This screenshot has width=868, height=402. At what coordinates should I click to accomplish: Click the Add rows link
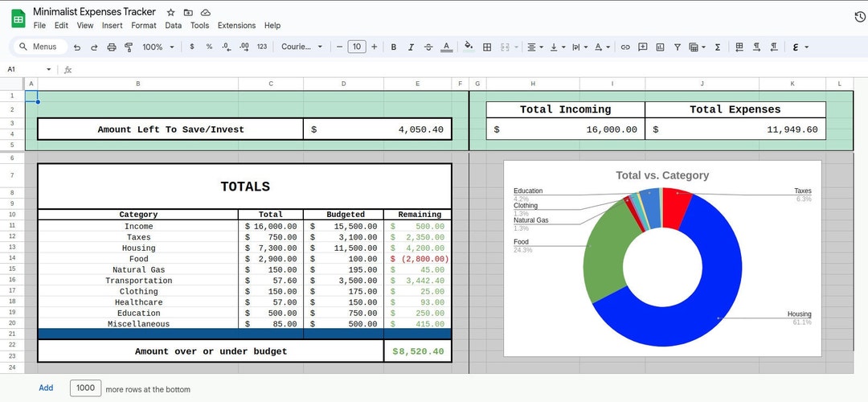coord(46,388)
